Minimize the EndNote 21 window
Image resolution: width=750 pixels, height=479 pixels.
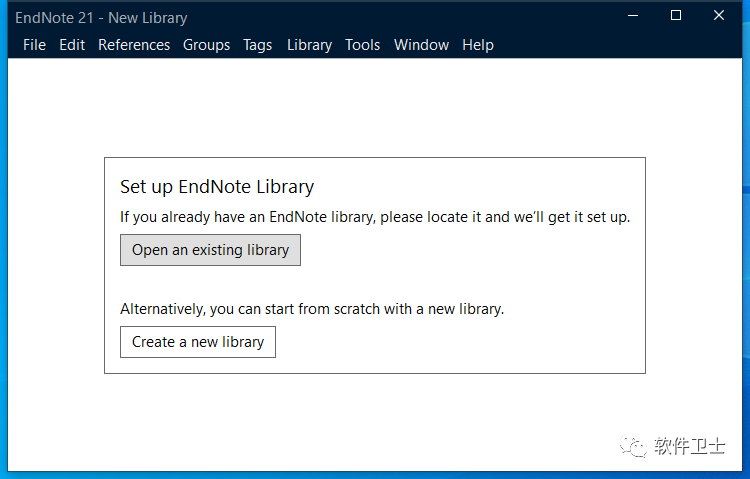tap(633, 16)
